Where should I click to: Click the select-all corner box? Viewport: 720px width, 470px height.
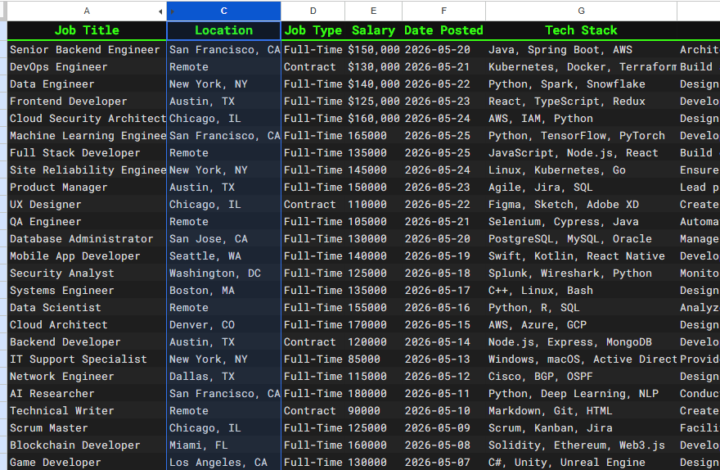[3, 11]
